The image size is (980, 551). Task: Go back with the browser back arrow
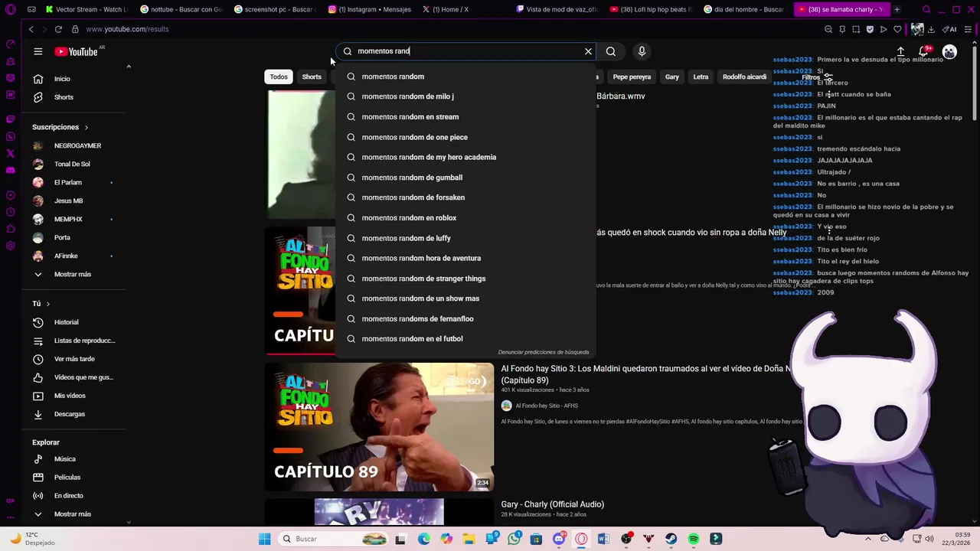[x=31, y=29]
